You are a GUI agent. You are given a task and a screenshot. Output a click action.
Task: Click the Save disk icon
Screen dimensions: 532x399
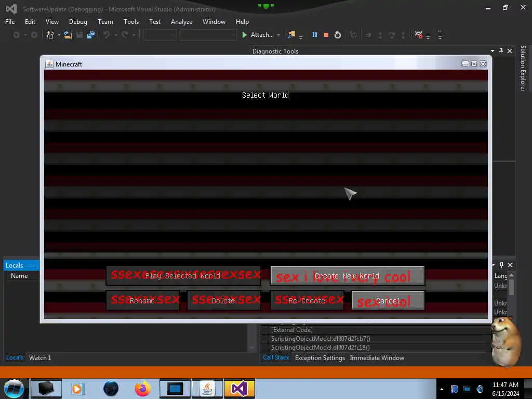point(79,35)
